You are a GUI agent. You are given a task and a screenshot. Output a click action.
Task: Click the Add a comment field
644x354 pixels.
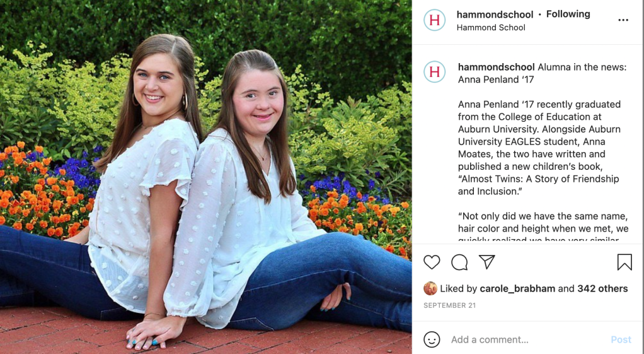pos(527,339)
